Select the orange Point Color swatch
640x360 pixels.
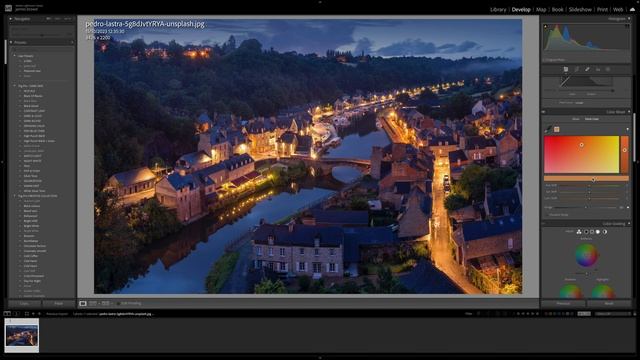pyautogui.click(x=557, y=129)
